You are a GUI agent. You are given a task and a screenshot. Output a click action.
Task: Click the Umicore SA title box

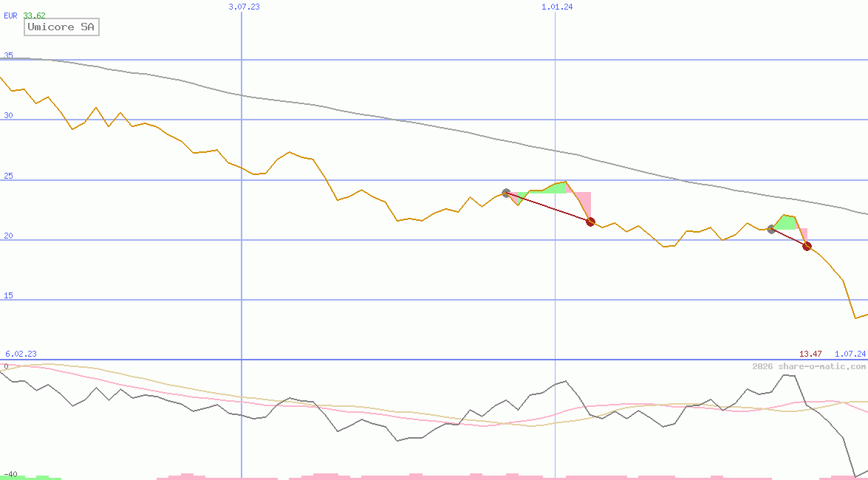tap(61, 27)
